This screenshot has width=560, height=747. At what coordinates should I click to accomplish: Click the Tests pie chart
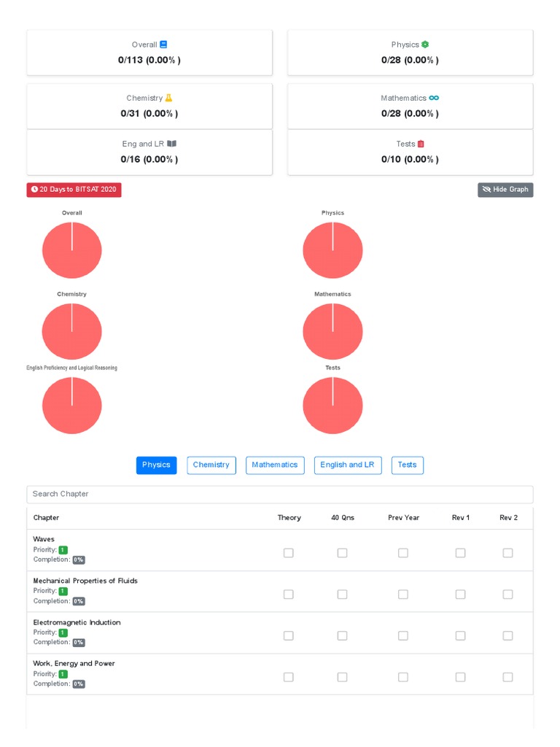point(332,406)
